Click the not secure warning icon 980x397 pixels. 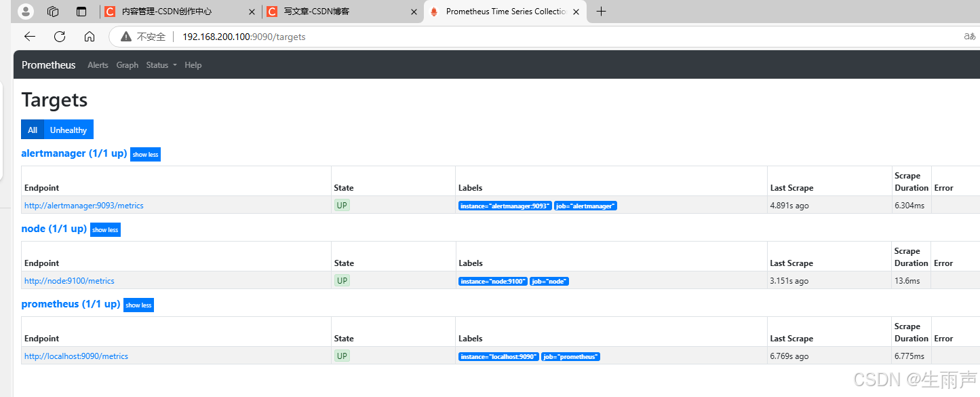tap(126, 37)
